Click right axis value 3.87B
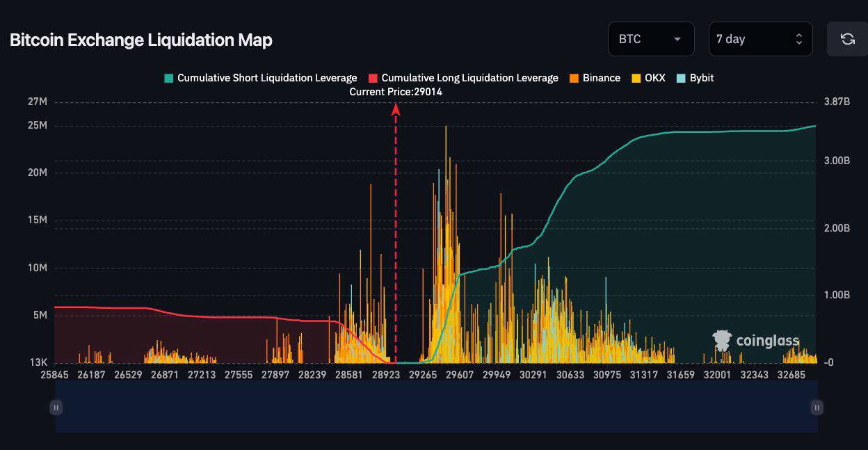 (837, 102)
